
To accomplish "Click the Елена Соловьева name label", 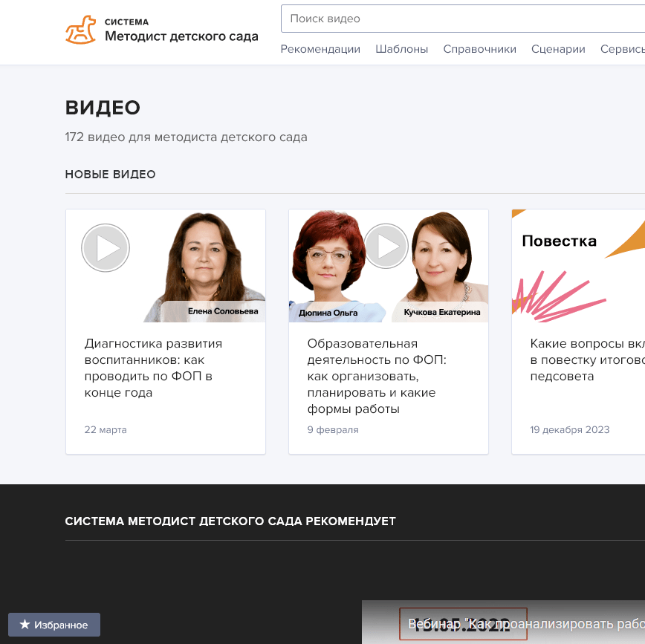I will pos(223,311).
